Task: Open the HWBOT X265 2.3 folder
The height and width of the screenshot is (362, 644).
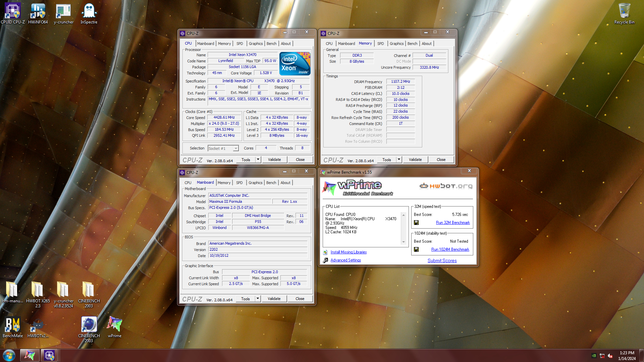Action: pos(38,294)
